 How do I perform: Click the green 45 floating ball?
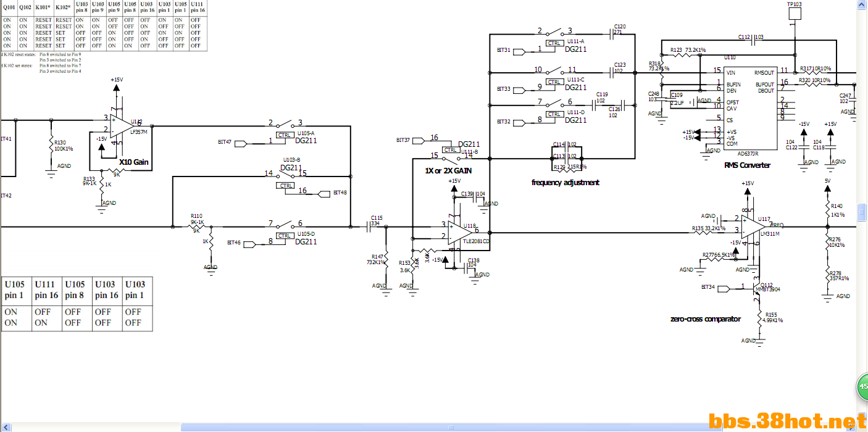click(862, 387)
